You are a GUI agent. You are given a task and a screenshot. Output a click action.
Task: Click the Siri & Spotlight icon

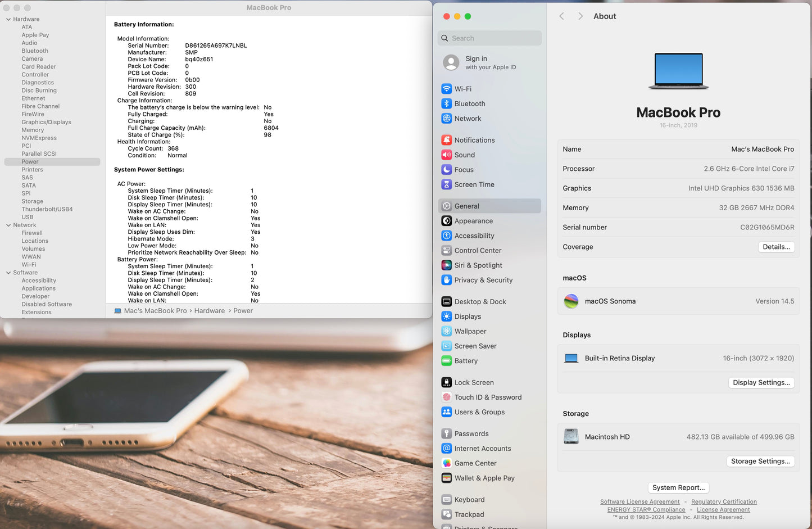pyautogui.click(x=446, y=265)
